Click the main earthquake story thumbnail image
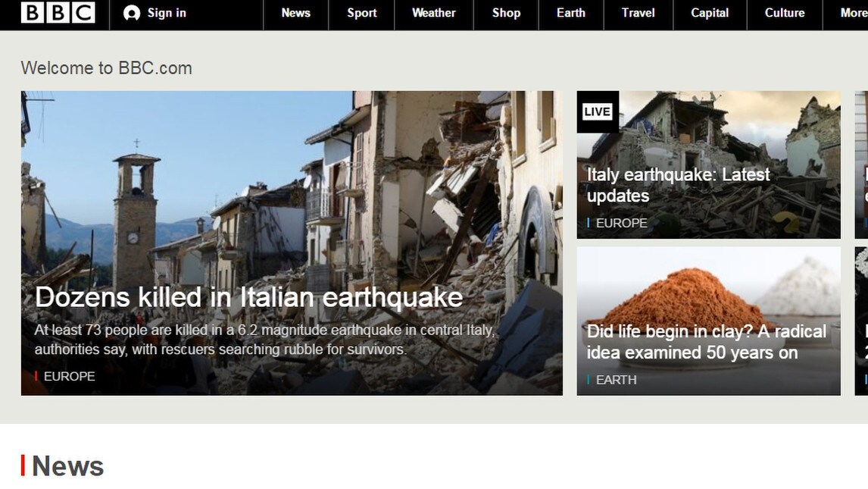Screen dimensions: 868x489 point(290,190)
